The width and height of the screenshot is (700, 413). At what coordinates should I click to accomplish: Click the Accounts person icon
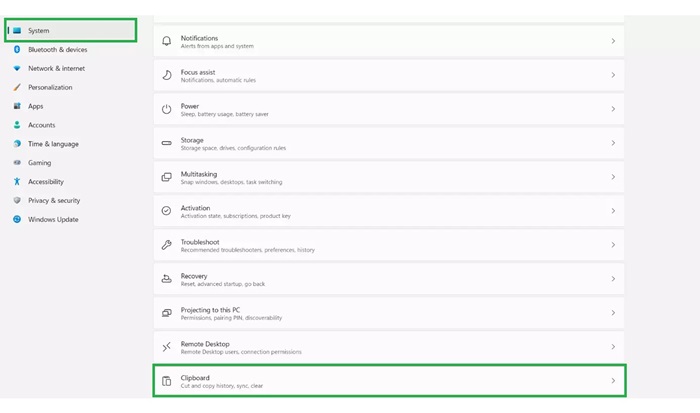17,125
